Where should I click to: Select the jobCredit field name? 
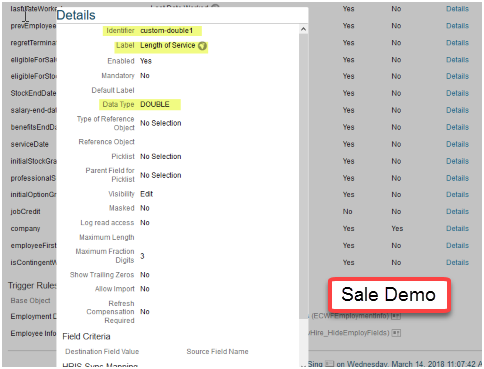tap(25, 212)
